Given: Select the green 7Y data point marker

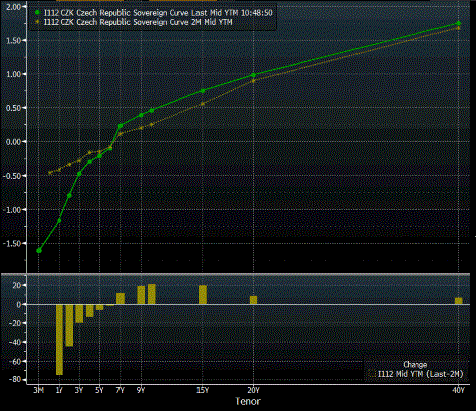Looking at the screenshot, I should (x=120, y=126).
